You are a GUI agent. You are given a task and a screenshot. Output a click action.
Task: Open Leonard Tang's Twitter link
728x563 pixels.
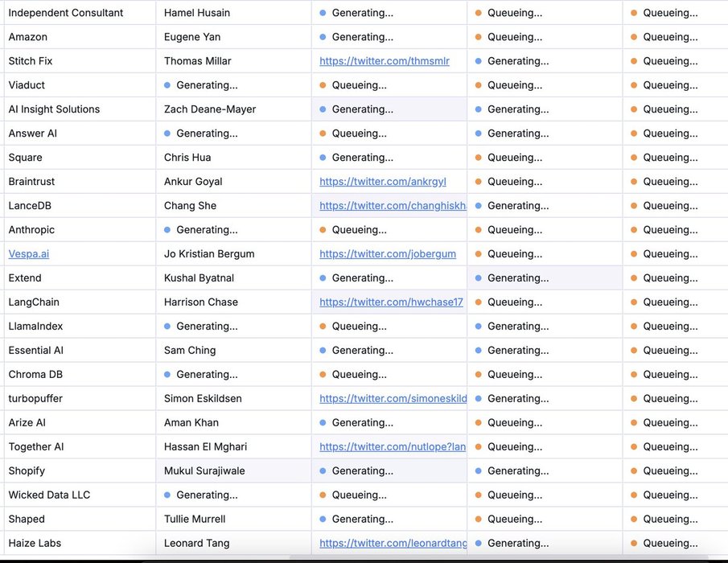coord(392,544)
